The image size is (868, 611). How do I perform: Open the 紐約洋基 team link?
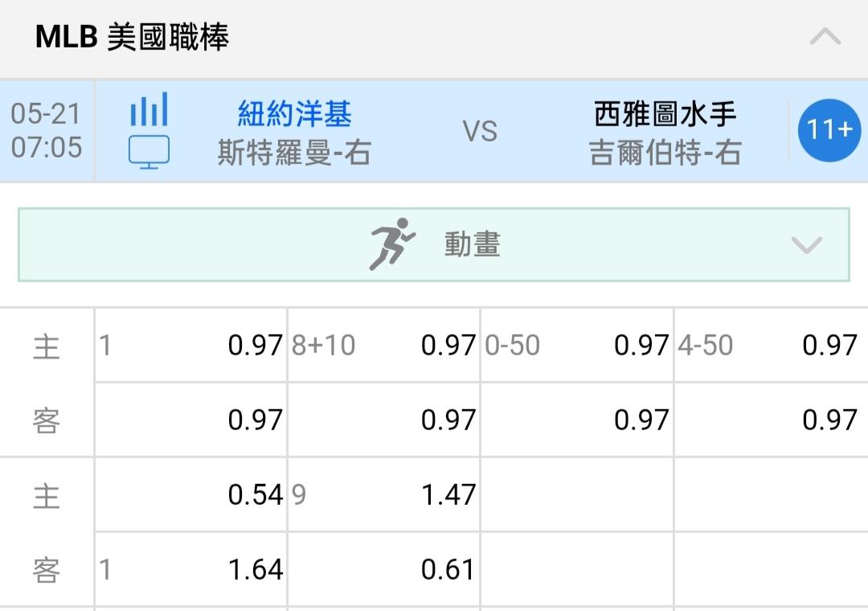tap(294, 113)
